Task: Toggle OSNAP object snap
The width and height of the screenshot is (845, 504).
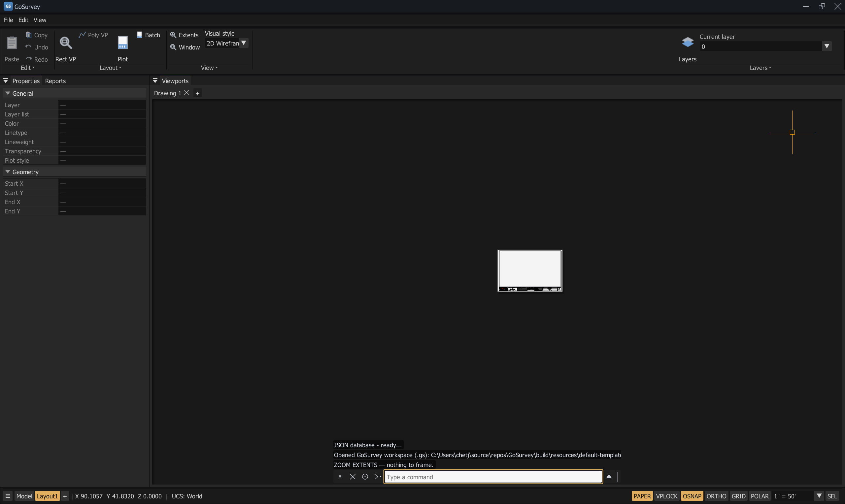Action: (692, 496)
